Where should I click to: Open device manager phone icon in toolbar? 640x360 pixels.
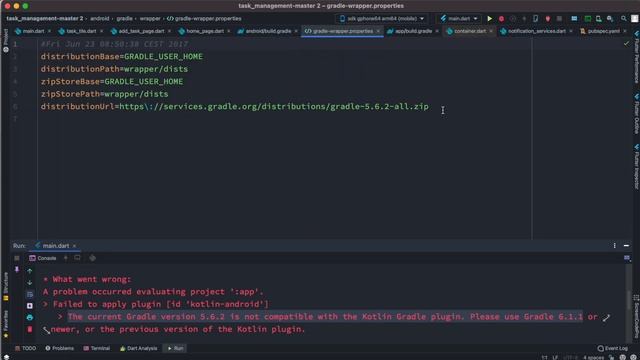[536, 18]
